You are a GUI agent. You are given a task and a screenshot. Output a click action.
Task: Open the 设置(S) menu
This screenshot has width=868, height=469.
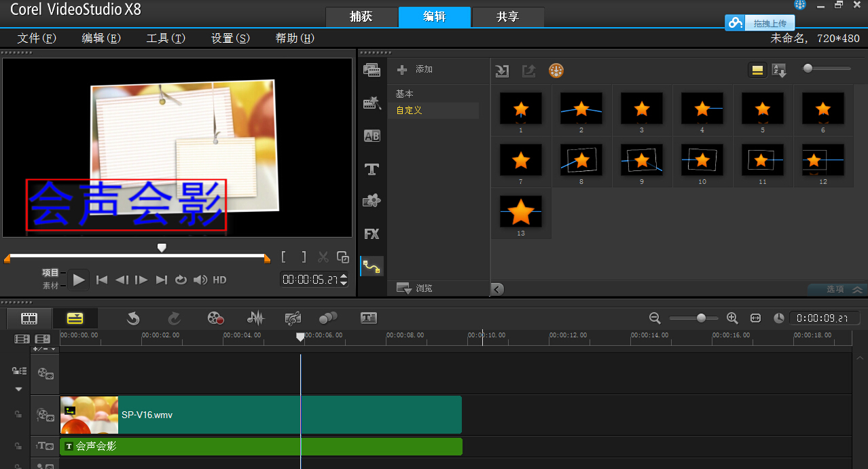pyautogui.click(x=230, y=38)
